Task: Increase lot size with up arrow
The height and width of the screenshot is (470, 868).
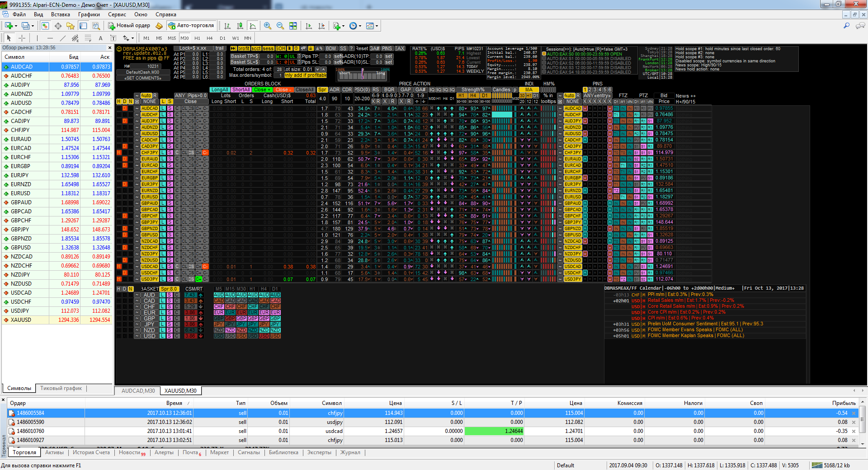Action: (324, 70)
